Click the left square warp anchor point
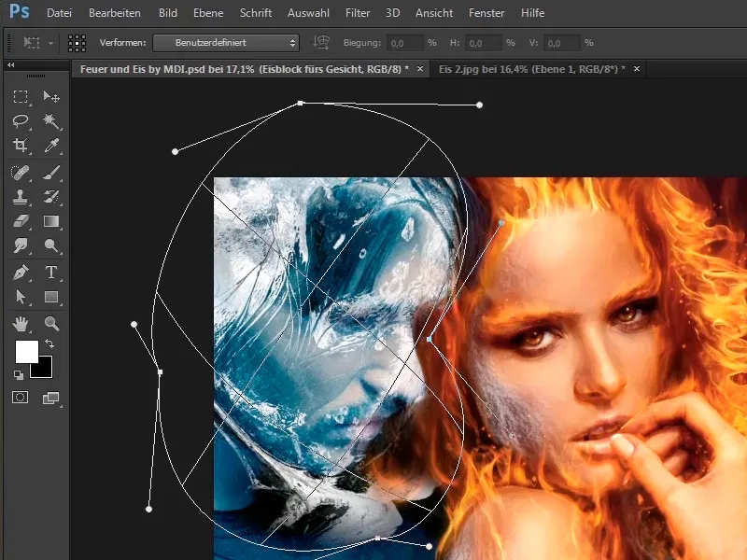 pyautogui.click(x=160, y=371)
